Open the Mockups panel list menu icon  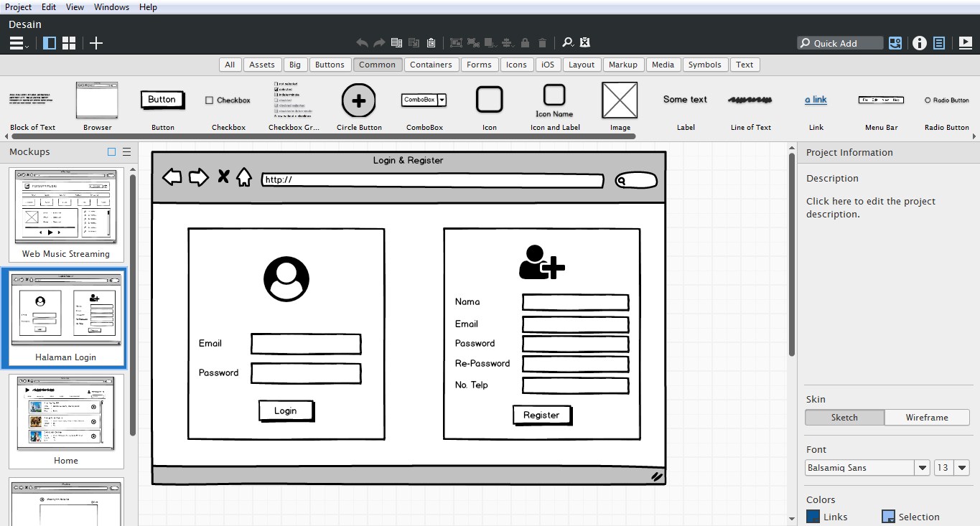click(x=126, y=152)
